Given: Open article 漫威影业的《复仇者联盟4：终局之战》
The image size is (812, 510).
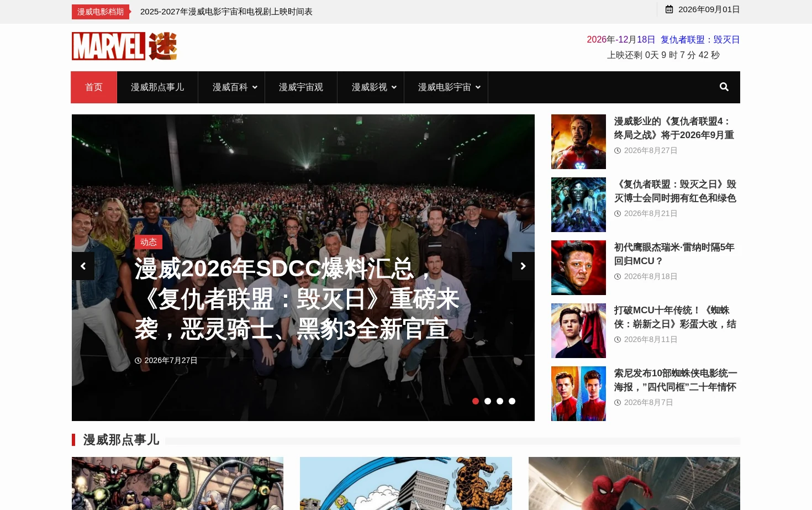Looking at the screenshot, I should [x=675, y=128].
